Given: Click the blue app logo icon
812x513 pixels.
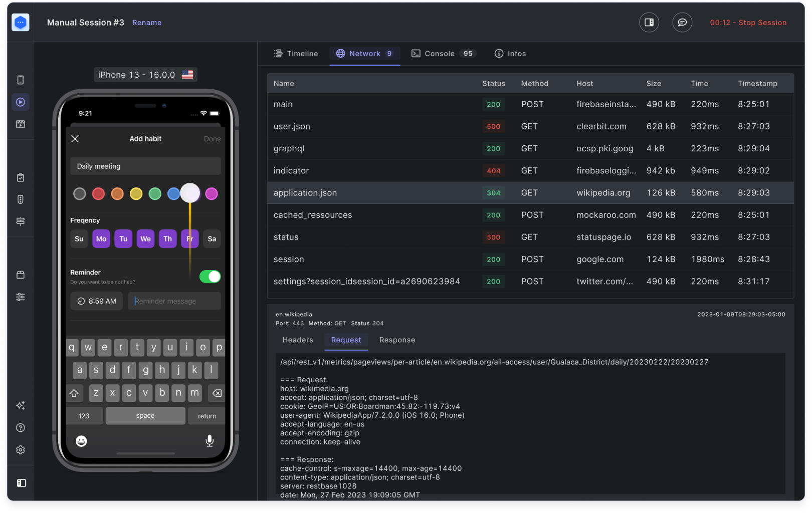Looking at the screenshot, I should tap(21, 23).
